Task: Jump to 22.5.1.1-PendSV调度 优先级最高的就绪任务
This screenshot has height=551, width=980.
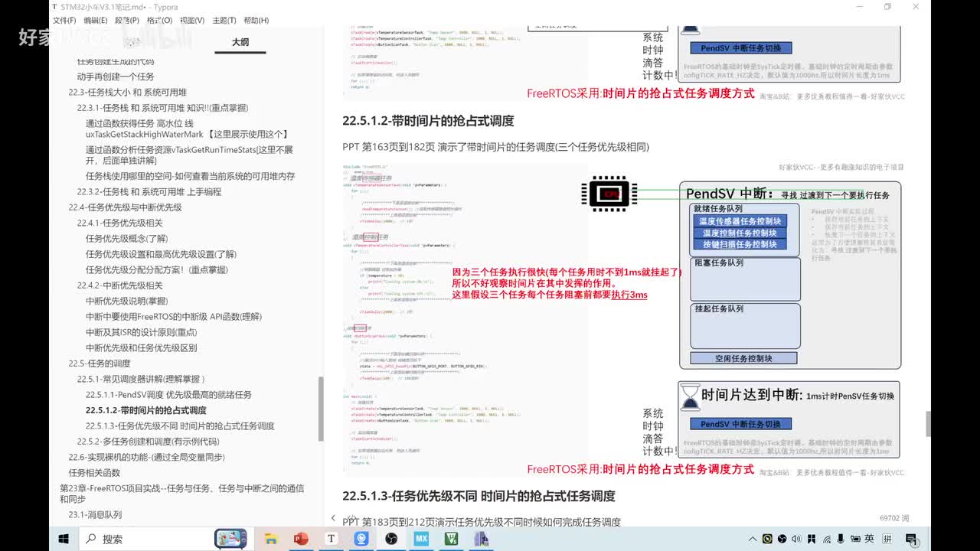Action: click(168, 395)
